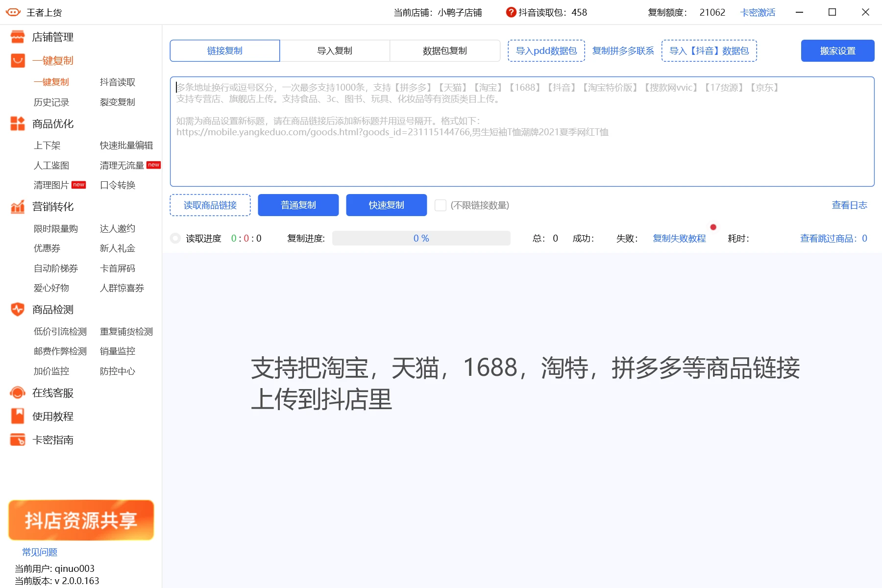This screenshot has width=882, height=588.
Task: Click the 商品优化 grid icon
Action: [x=18, y=123]
